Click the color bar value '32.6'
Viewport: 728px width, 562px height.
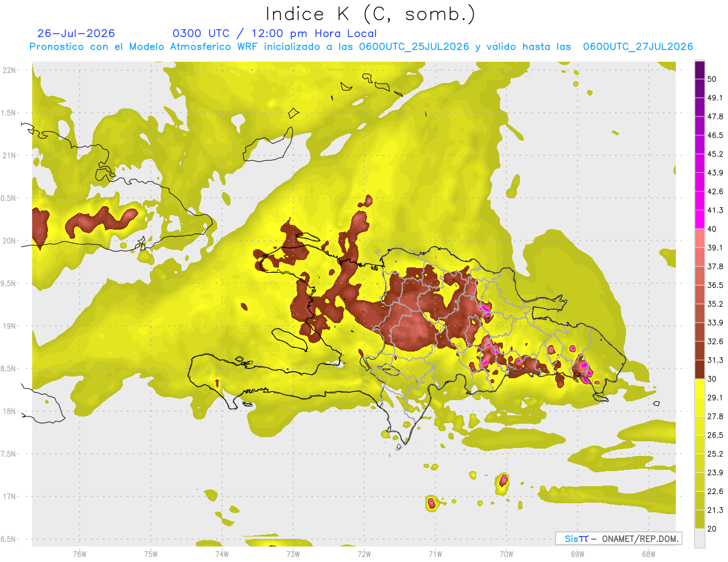click(715, 341)
